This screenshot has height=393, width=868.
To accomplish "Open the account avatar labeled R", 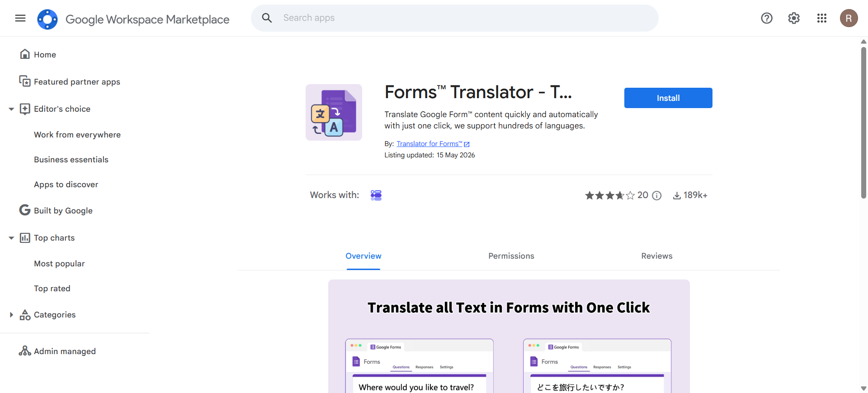I will [x=849, y=18].
